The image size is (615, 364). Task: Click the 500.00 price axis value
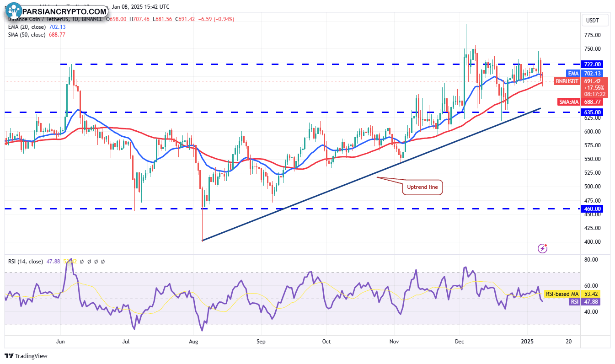(x=593, y=187)
